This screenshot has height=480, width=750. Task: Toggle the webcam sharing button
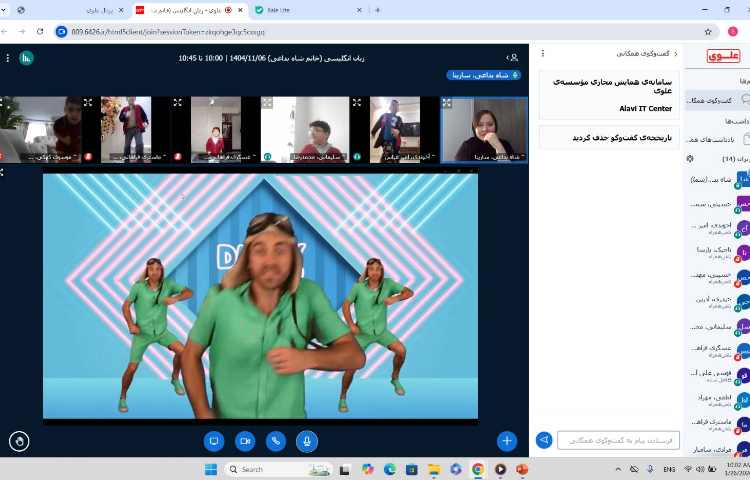pyautogui.click(x=245, y=440)
